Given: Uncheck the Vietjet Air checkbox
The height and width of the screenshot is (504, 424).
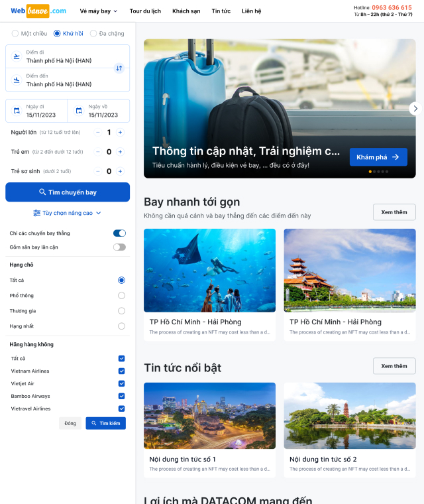Looking at the screenshot, I should 121,383.
